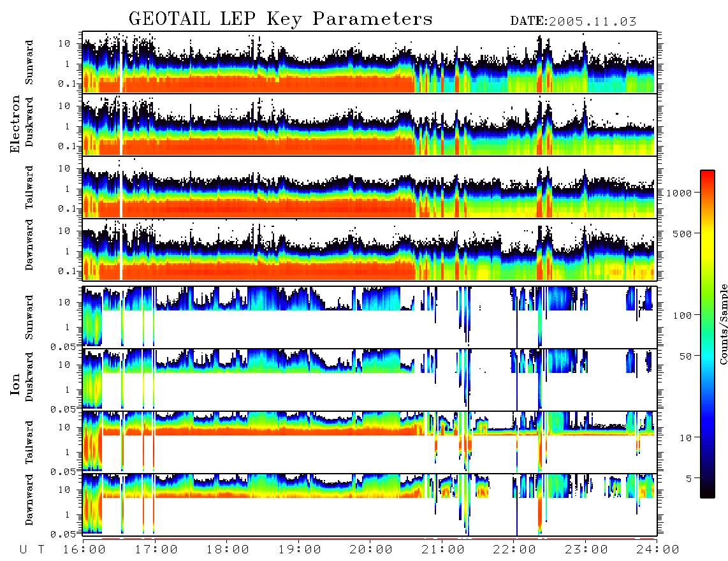Click the Electron Duskward spectrogram panel

[x=370, y=124]
